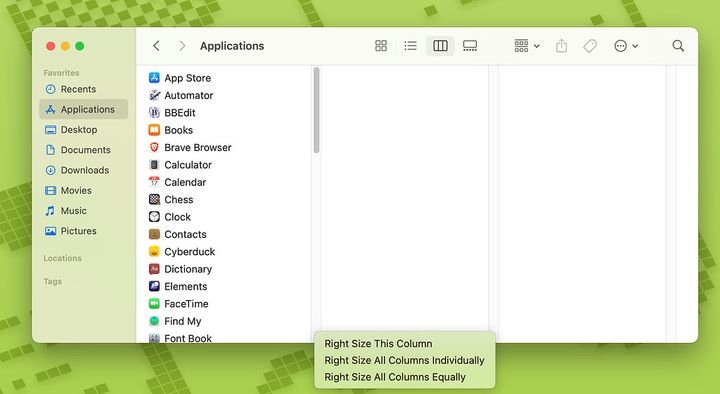Select the Cyberduck name in the list

(190, 252)
